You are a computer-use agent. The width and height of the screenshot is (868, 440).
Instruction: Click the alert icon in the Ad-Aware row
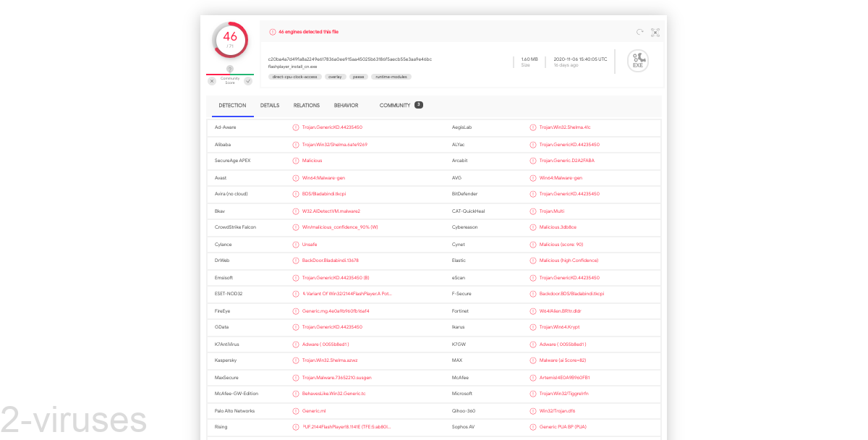(x=296, y=127)
